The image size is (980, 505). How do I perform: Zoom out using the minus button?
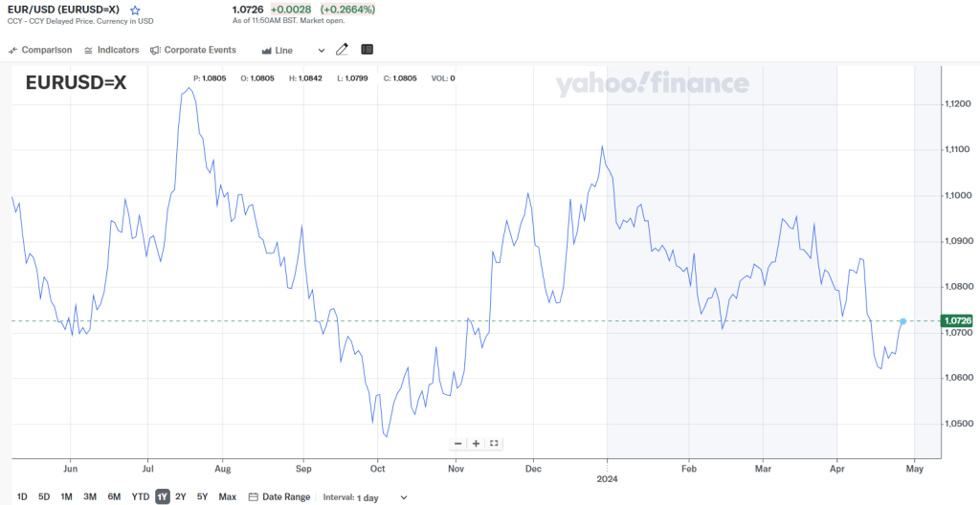click(x=458, y=443)
